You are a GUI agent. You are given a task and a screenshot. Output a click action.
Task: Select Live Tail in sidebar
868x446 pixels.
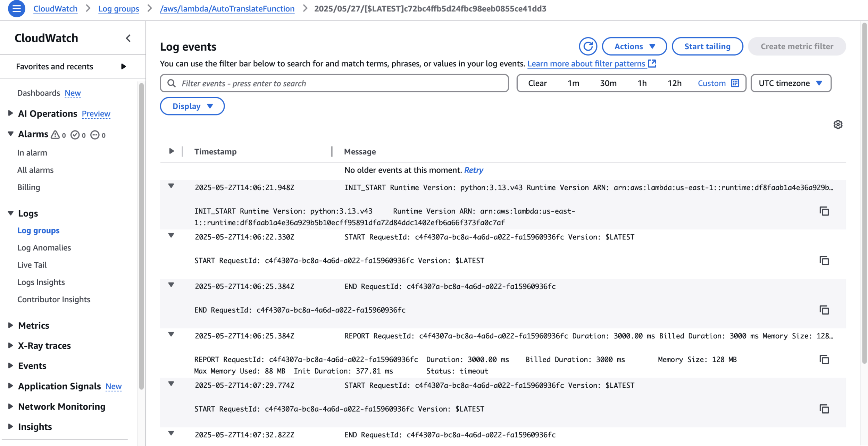click(x=32, y=265)
